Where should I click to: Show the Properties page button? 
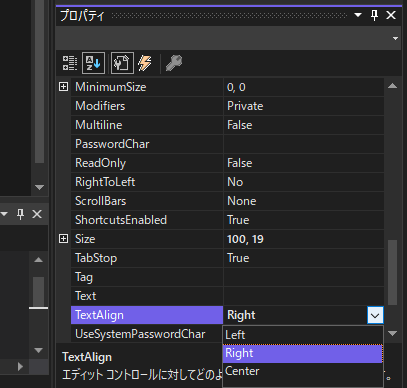122,63
